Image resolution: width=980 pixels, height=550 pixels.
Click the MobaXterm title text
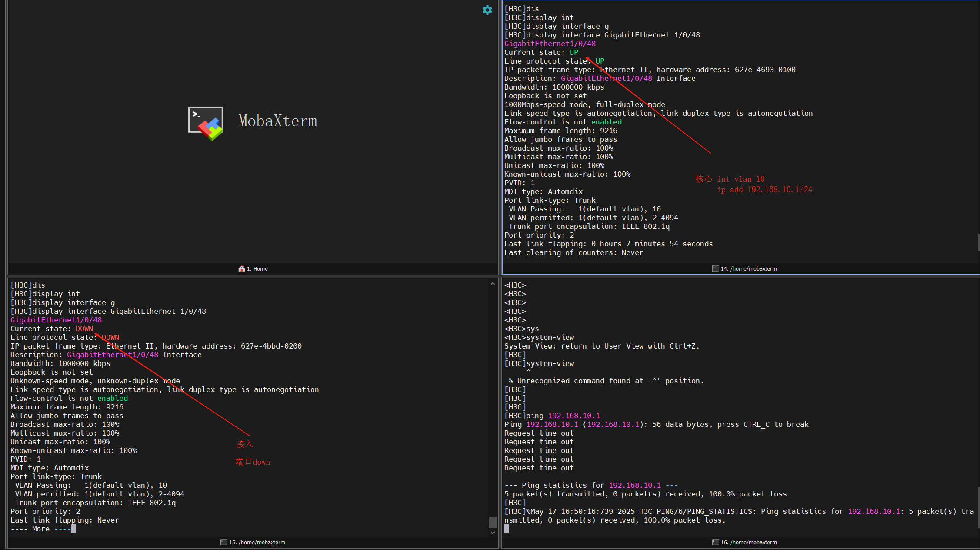click(277, 121)
